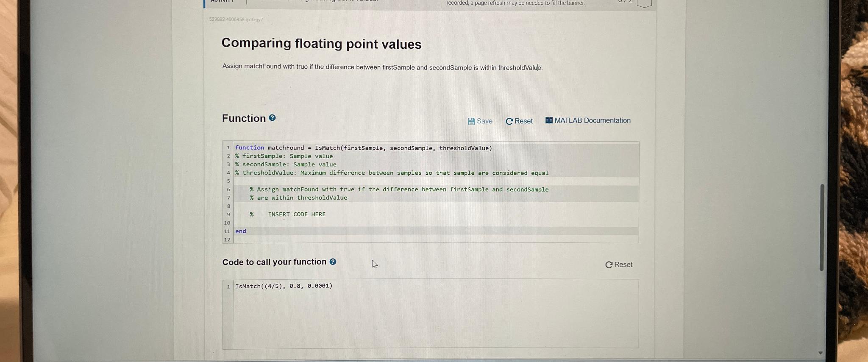Click the help question-mark icon next to Function
Viewport: 868px width, 362px height.
[x=271, y=118]
